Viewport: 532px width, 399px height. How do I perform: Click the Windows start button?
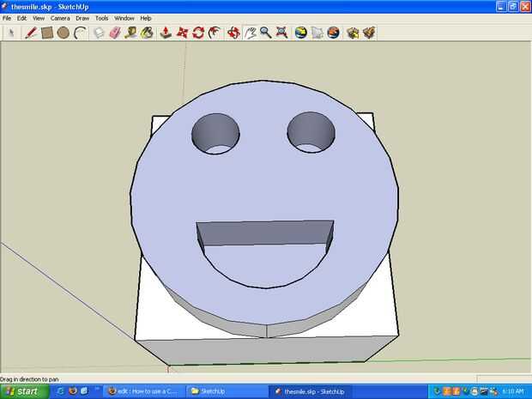[24, 391]
